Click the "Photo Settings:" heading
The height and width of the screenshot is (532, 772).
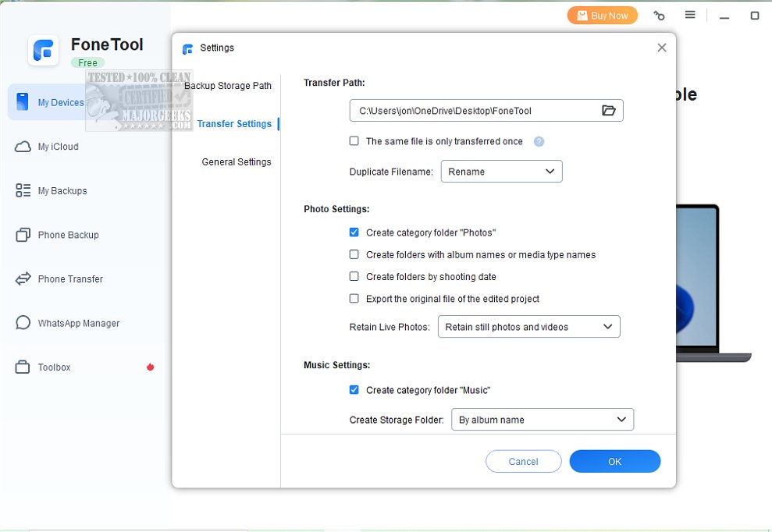click(336, 209)
